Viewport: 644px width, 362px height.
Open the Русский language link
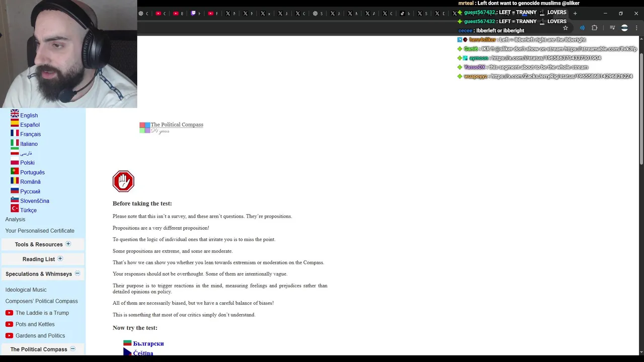point(30,192)
